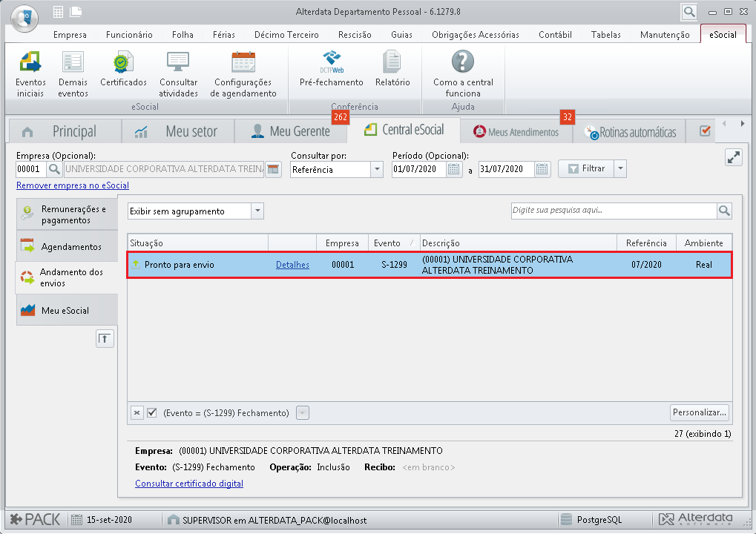Screen dimensions: 756x534
Task: Open the Décimo Terceiro menu
Action: [286, 35]
